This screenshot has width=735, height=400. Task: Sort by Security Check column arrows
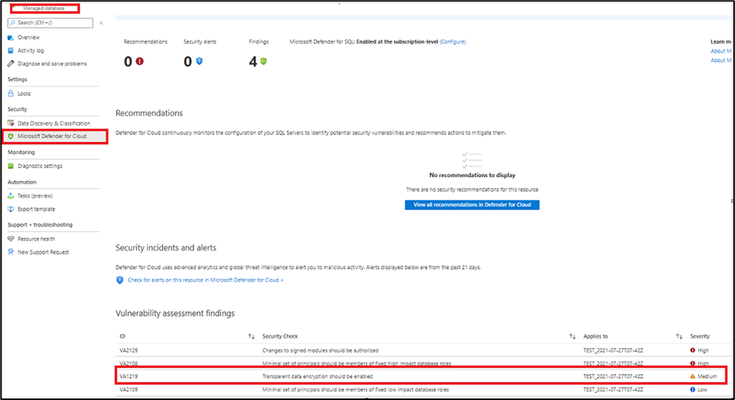click(x=572, y=336)
